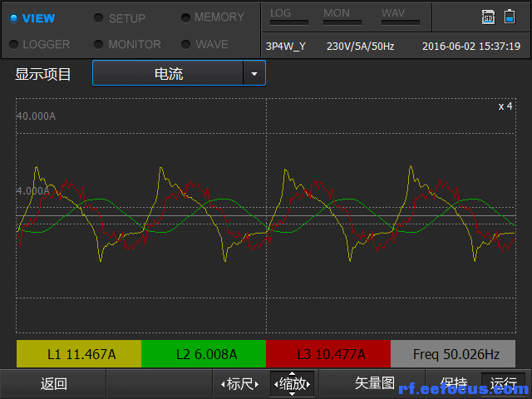The height and width of the screenshot is (399, 532).
Task: Click the yellow L1 11.467A channel swatch
Action: coord(79,354)
